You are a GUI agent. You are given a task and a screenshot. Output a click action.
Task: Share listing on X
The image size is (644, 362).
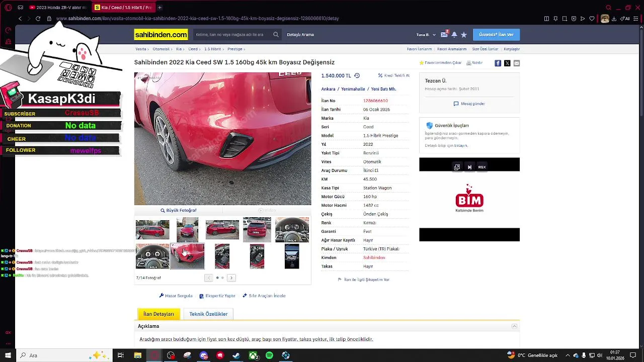(x=507, y=63)
